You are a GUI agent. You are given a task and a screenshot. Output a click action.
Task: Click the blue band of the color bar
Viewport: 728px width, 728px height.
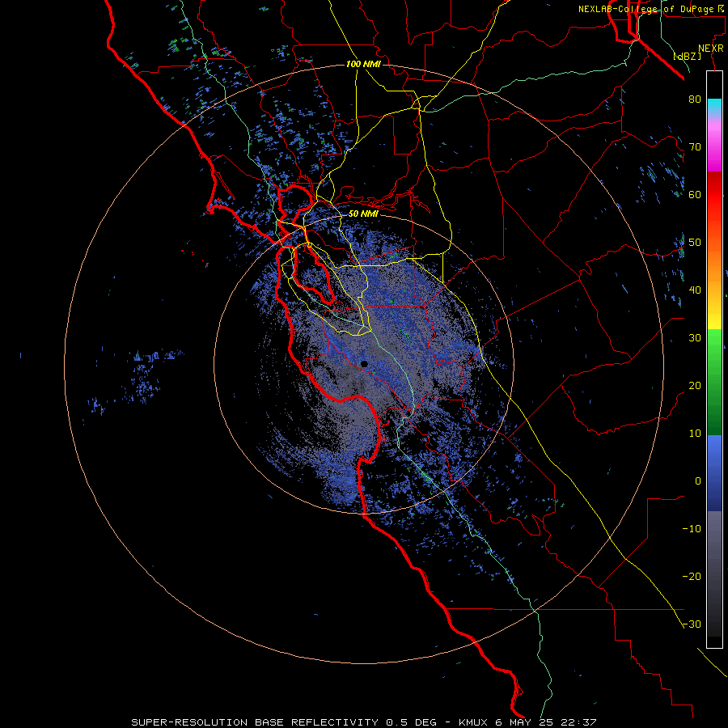[714, 473]
